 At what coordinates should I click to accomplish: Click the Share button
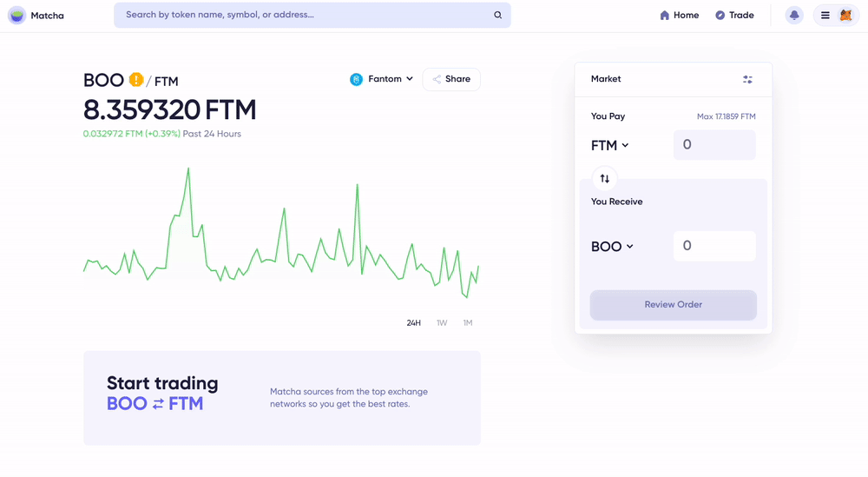(451, 79)
